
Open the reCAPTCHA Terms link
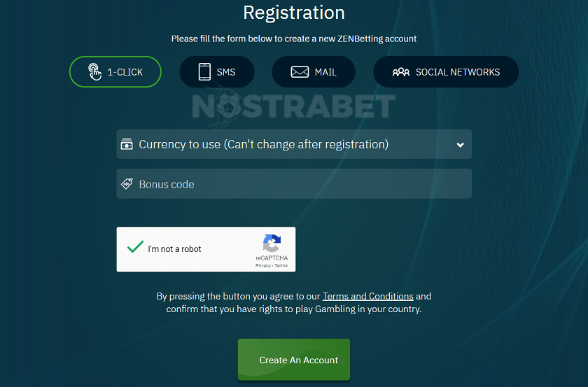point(281,266)
